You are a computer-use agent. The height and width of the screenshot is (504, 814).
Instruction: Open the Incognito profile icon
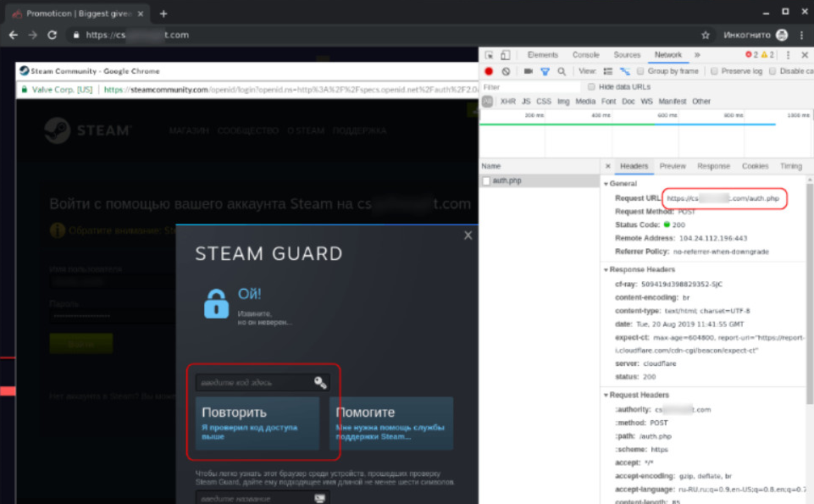point(782,35)
